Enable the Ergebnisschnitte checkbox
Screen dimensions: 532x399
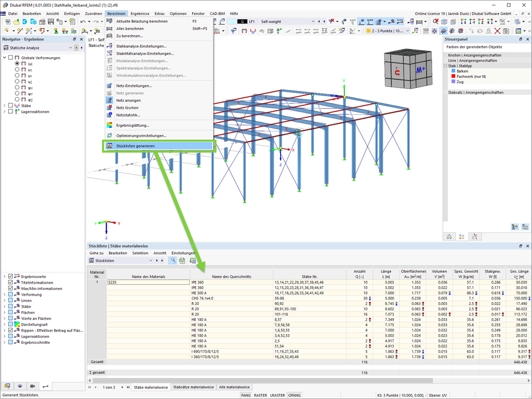10,342
